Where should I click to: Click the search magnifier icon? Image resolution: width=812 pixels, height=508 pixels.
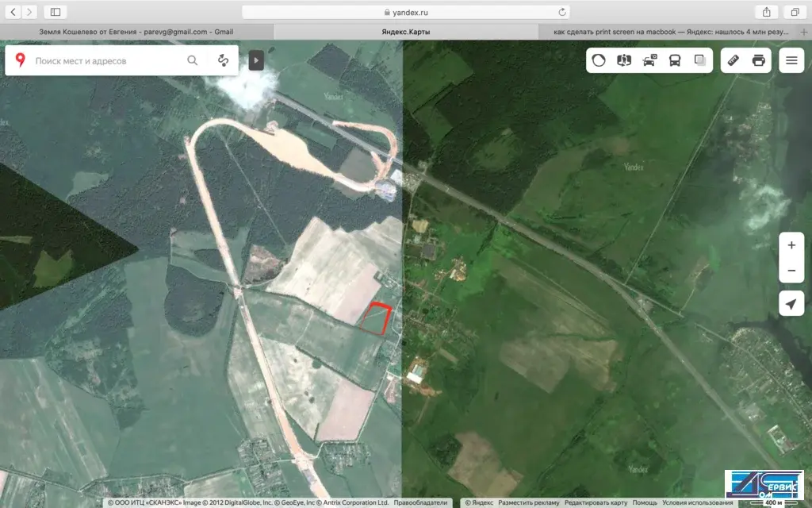(x=193, y=60)
